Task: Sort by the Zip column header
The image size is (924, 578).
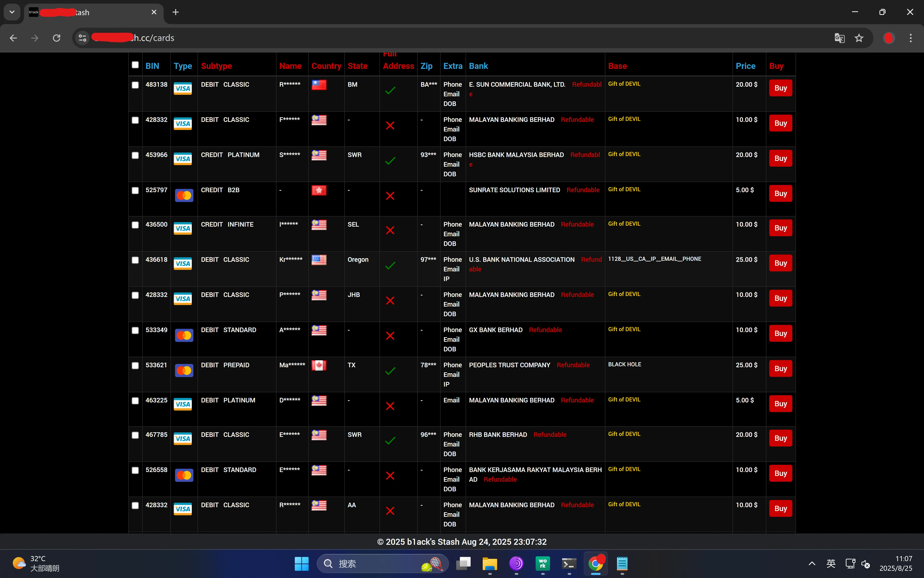Action: point(426,66)
